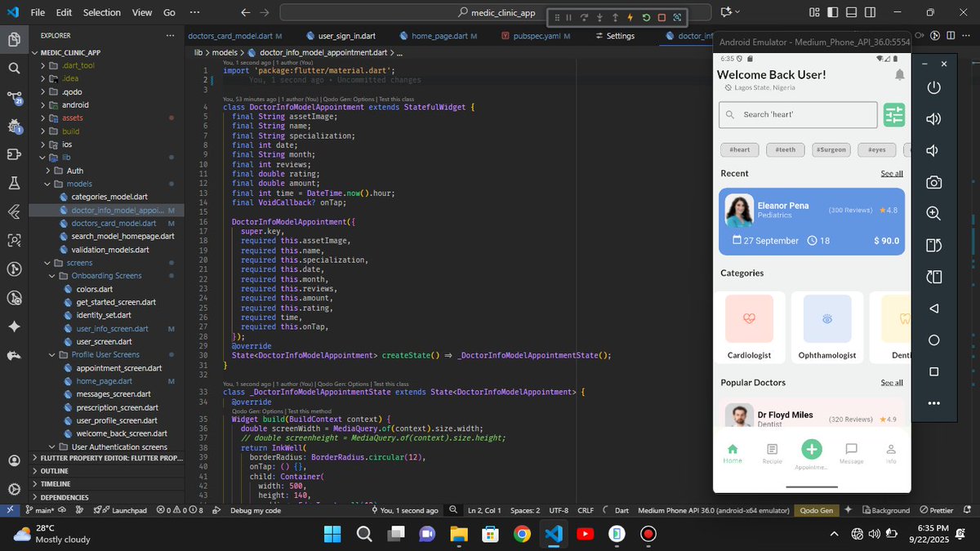Collapse the Profile User Screens folder

tap(105, 354)
